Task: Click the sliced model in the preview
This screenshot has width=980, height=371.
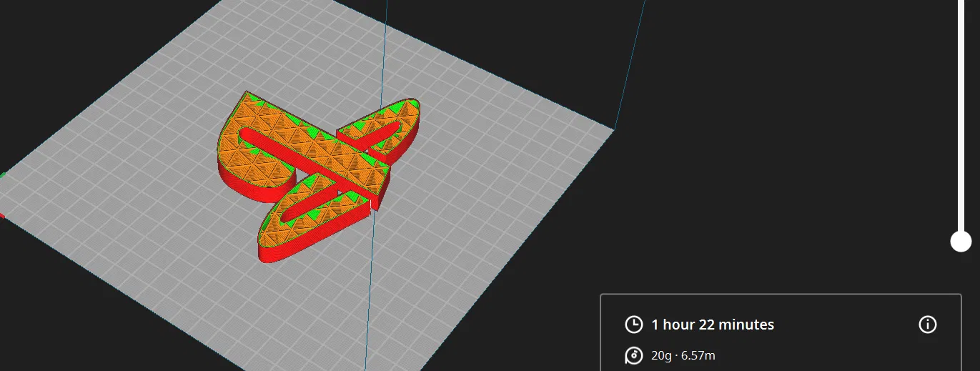Action: click(318, 177)
